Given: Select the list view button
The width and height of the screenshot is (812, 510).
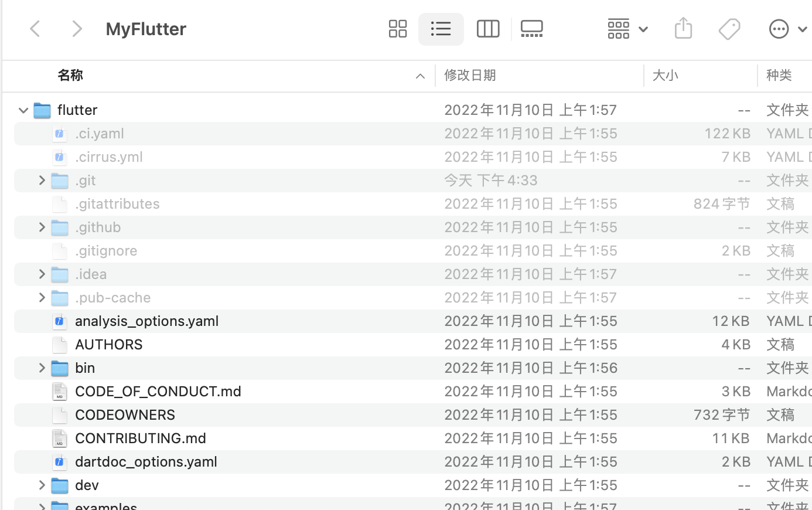Looking at the screenshot, I should pyautogui.click(x=441, y=29).
